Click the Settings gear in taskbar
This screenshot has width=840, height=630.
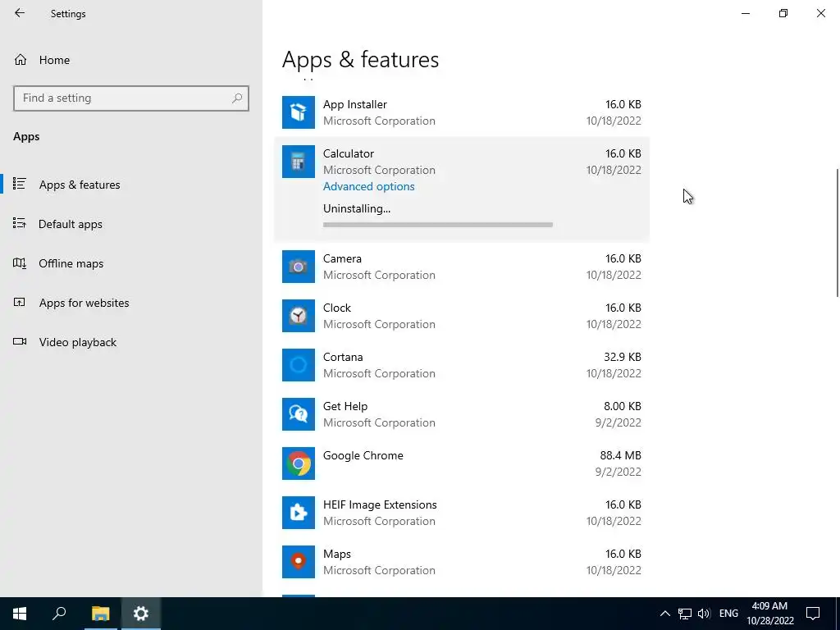141,614
